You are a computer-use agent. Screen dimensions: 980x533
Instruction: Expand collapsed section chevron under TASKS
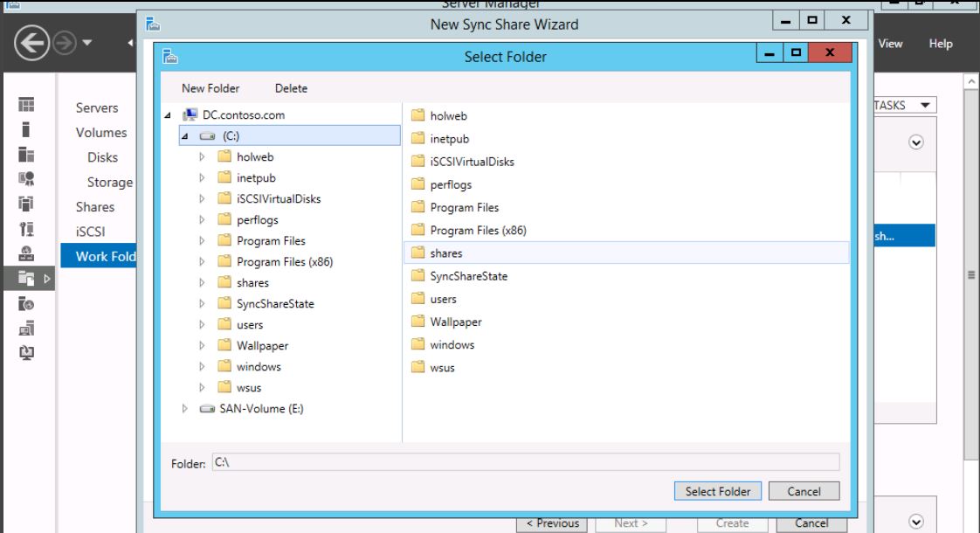(x=916, y=142)
